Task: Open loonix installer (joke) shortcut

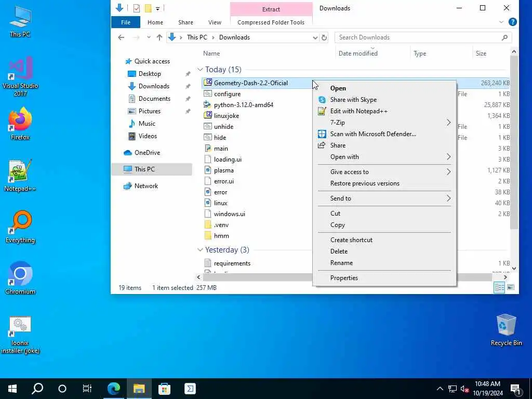Action: click(x=20, y=335)
